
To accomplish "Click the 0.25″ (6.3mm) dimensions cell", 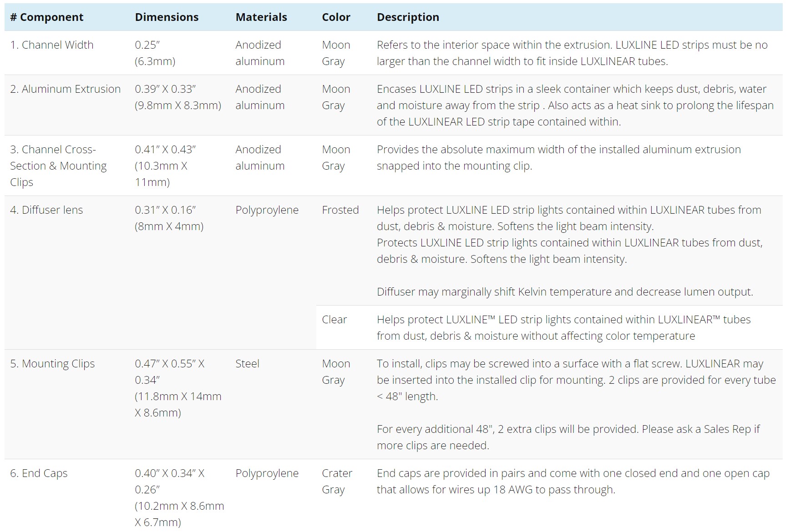I will (x=155, y=53).
